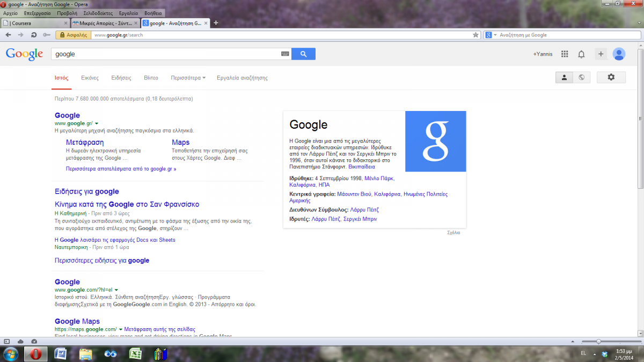The height and width of the screenshot is (362, 644).
Task: Close the Μικρές Απορίες tab
Action: (x=136, y=23)
